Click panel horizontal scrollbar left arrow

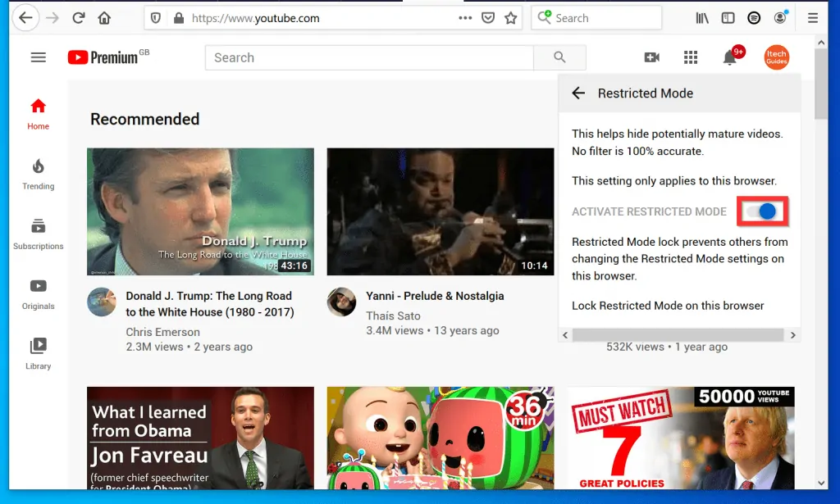coord(565,335)
